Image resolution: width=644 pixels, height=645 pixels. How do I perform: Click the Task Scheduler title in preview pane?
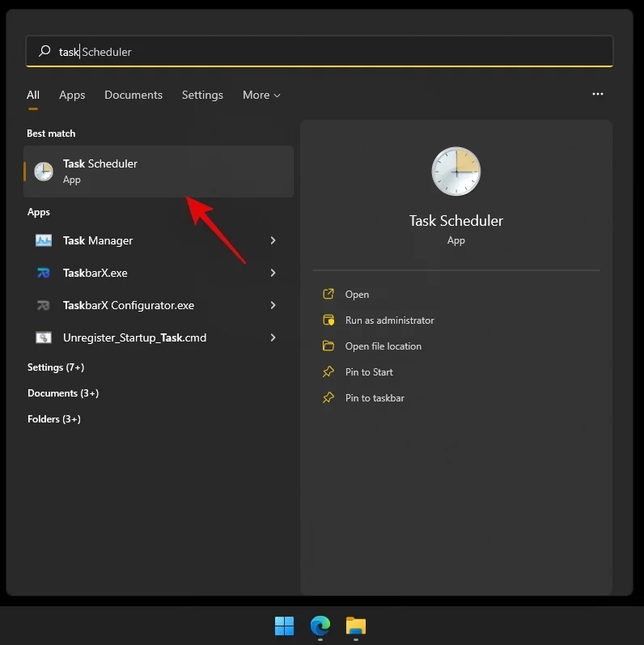[x=456, y=221]
